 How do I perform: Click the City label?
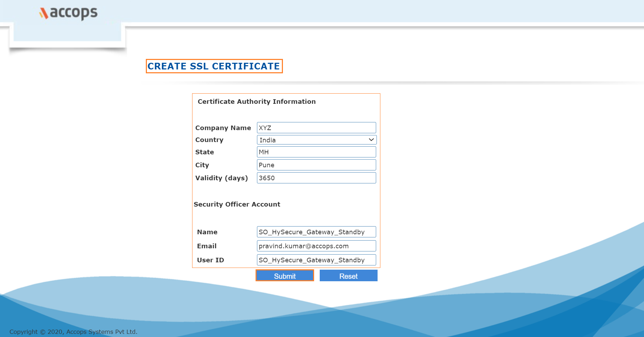[x=202, y=165]
